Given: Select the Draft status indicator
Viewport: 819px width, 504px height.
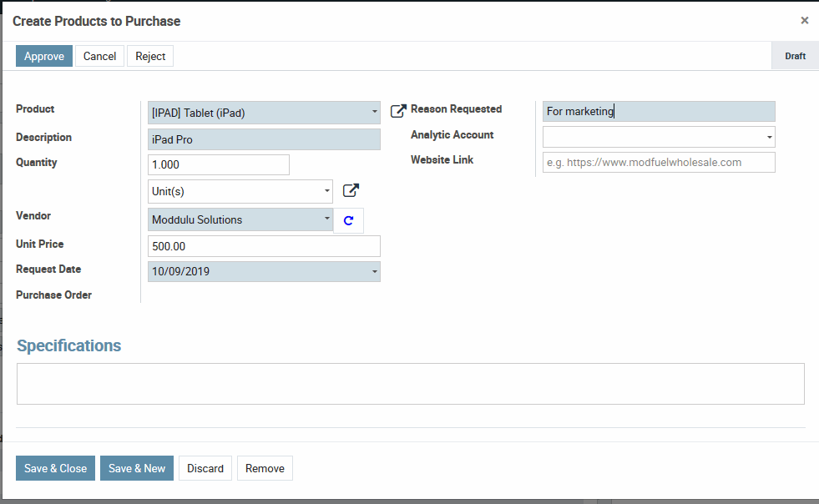Looking at the screenshot, I should pos(795,56).
